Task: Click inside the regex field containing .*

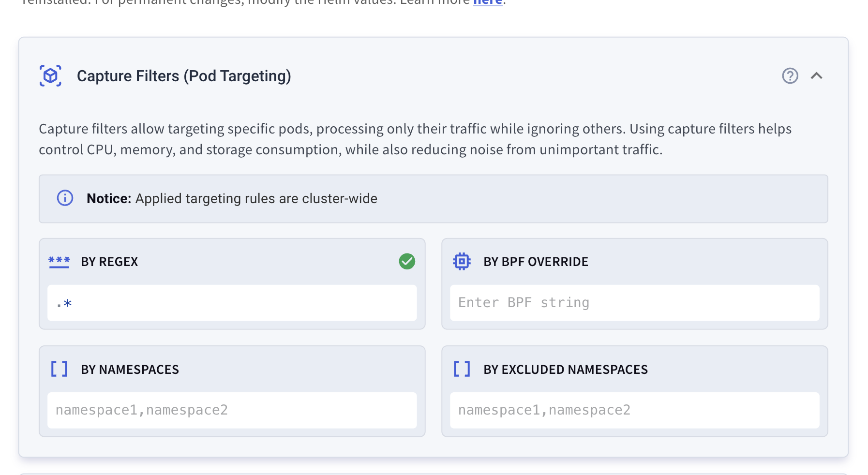Action: tap(231, 302)
